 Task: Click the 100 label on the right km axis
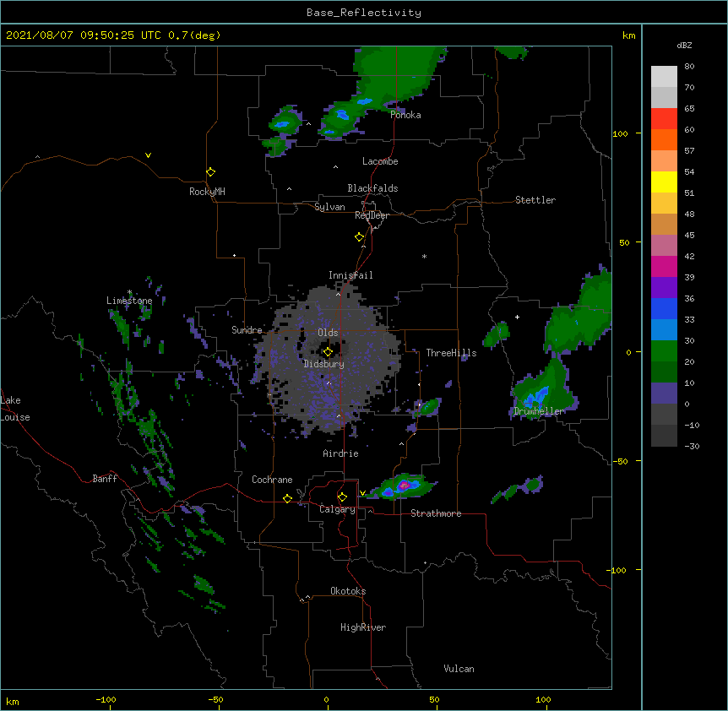[x=620, y=133]
